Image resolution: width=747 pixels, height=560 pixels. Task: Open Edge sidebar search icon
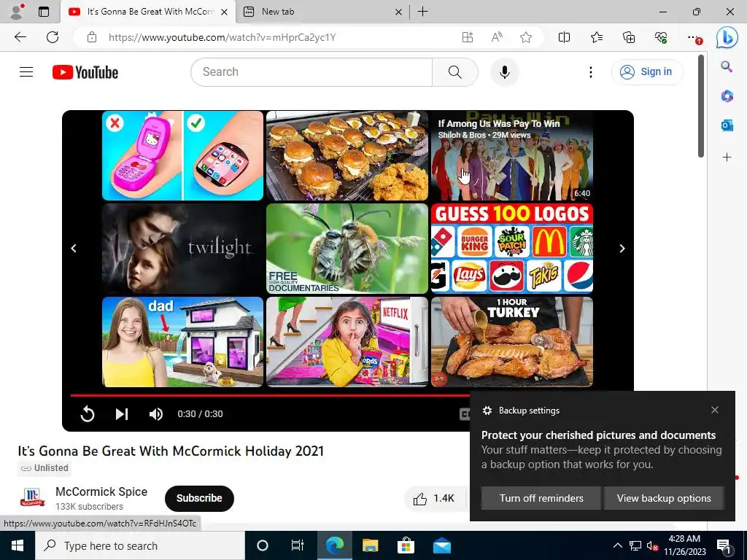(727, 66)
